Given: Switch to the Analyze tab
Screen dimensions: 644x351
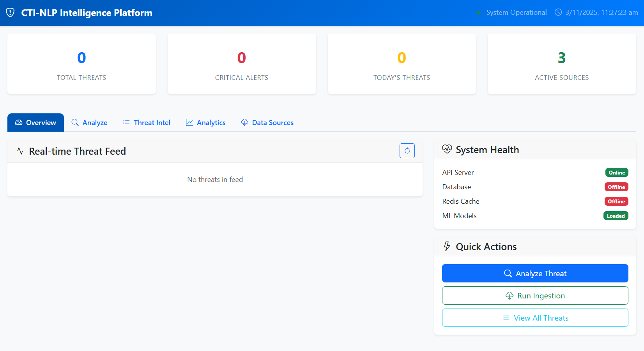Looking at the screenshot, I should pyautogui.click(x=89, y=123).
